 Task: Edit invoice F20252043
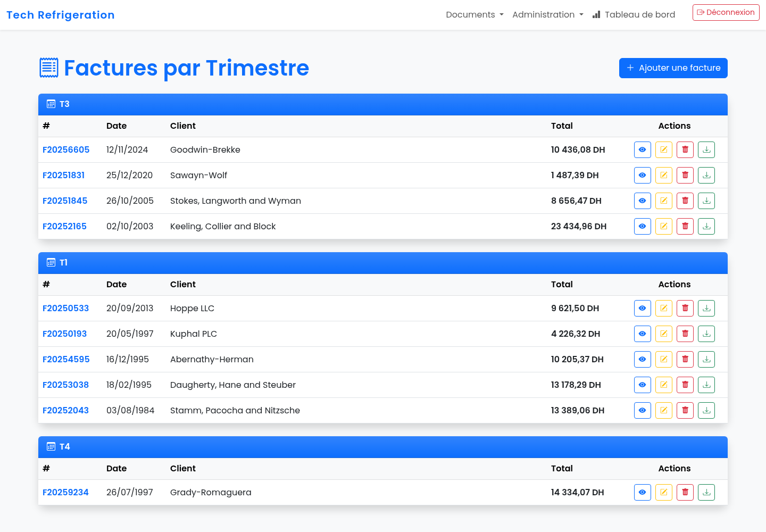[x=664, y=411]
